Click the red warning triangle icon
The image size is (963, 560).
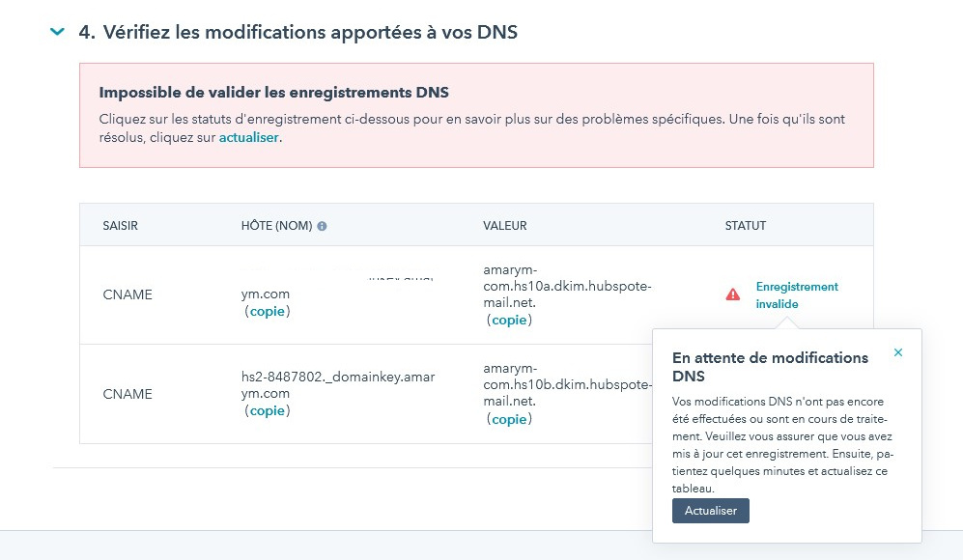(x=733, y=294)
